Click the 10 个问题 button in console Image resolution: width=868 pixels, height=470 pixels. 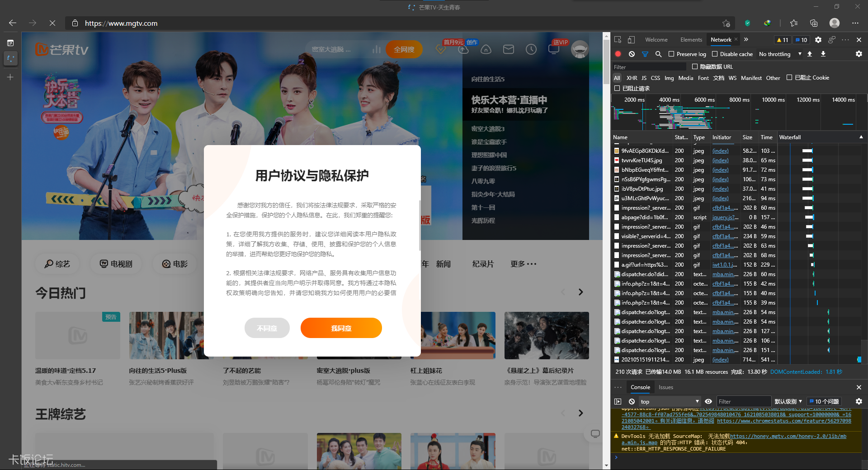[824, 401]
